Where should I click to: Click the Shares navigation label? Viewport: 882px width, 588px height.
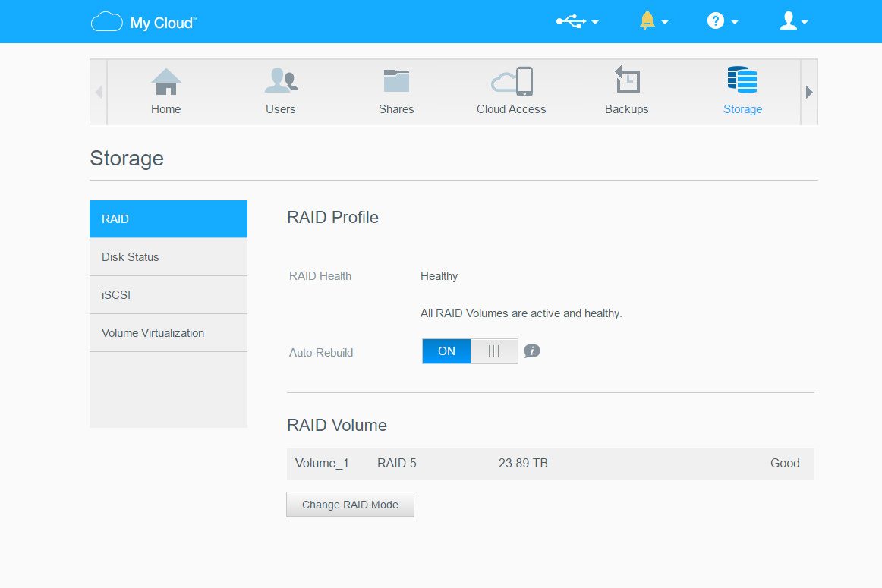tap(396, 109)
